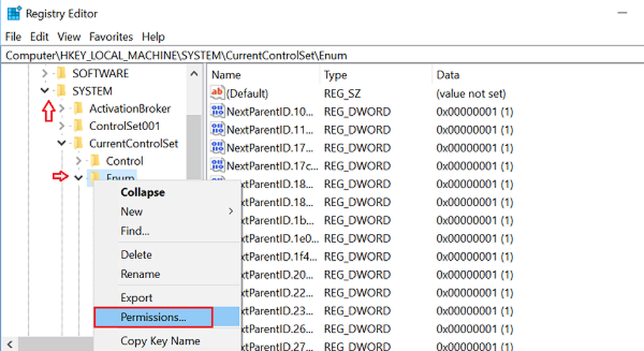Screen dimensions: 644x351
Task: Click the registry path address bar
Action: [322, 55]
